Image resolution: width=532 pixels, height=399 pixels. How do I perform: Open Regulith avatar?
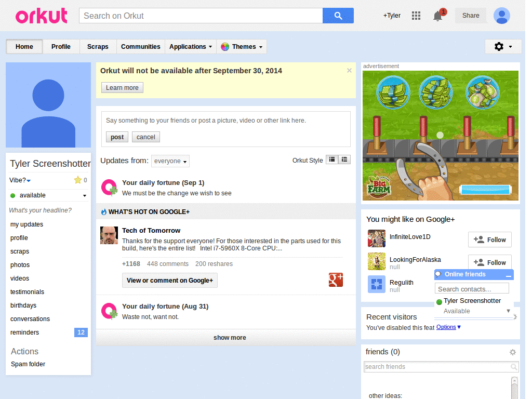(377, 284)
